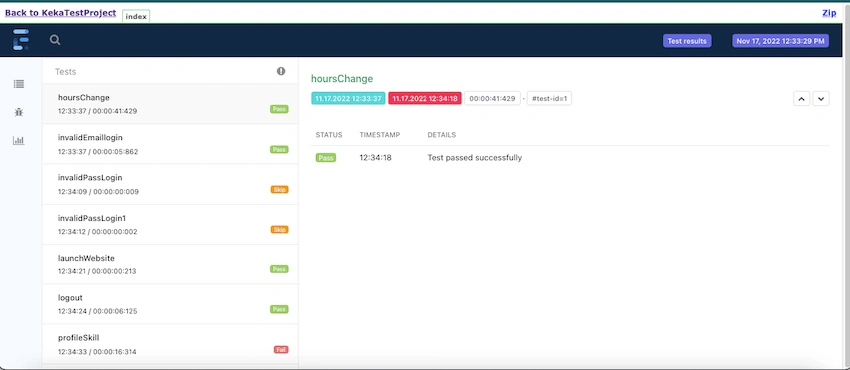Click end time badge 11.17.2022 12:34:18

pos(425,99)
